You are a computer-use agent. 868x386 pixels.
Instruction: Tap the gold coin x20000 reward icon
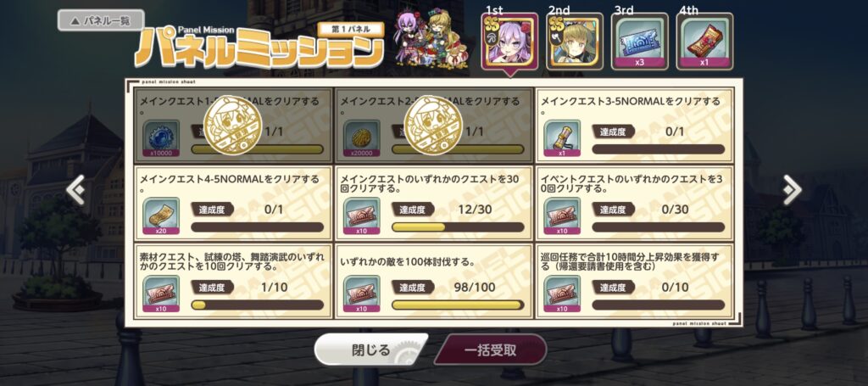[x=361, y=138]
